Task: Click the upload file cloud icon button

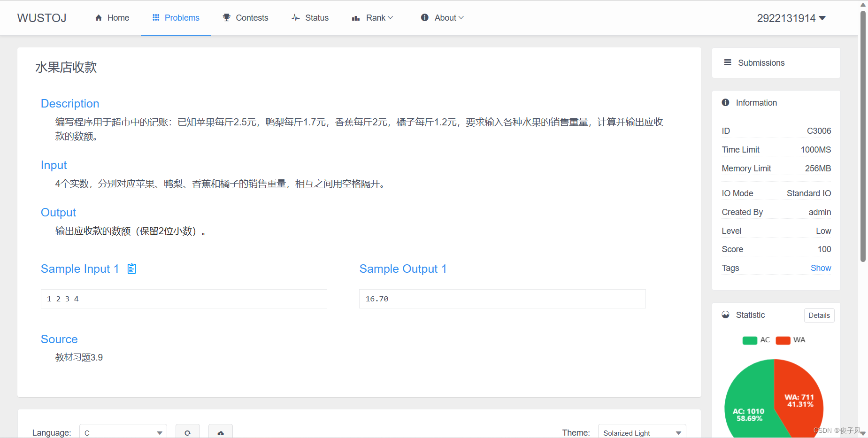Action: 221,432
